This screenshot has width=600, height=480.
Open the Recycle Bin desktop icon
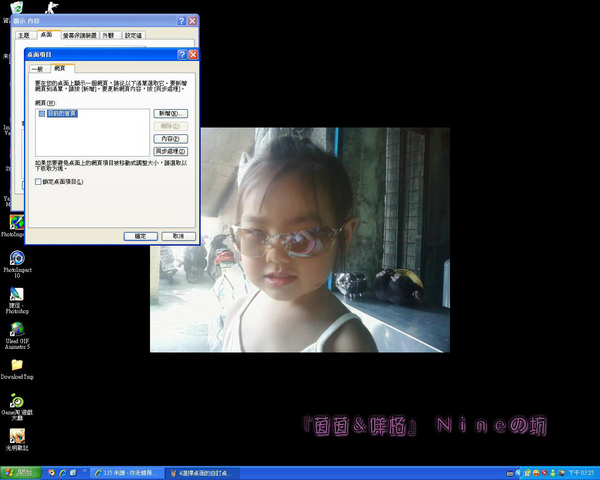click(x=16, y=7)
